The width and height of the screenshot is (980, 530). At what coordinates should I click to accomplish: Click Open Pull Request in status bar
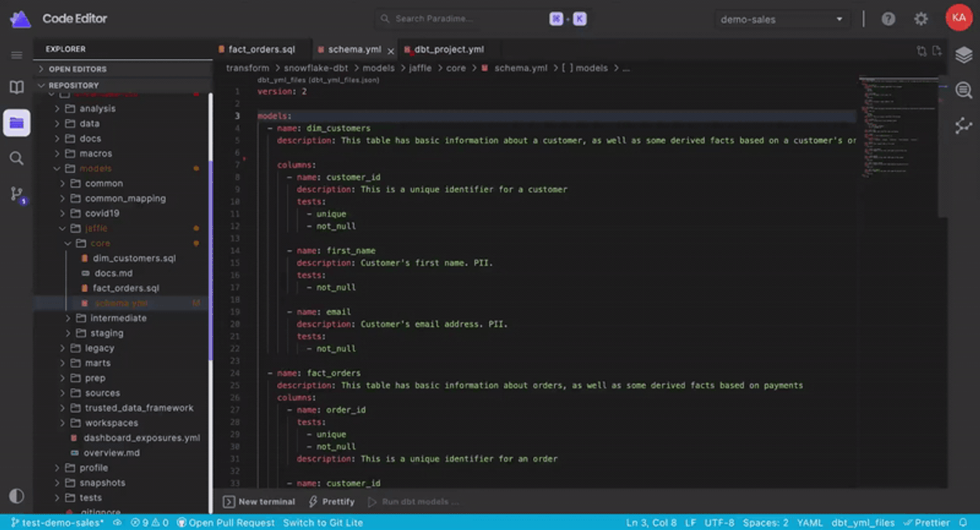click(226, 522)
